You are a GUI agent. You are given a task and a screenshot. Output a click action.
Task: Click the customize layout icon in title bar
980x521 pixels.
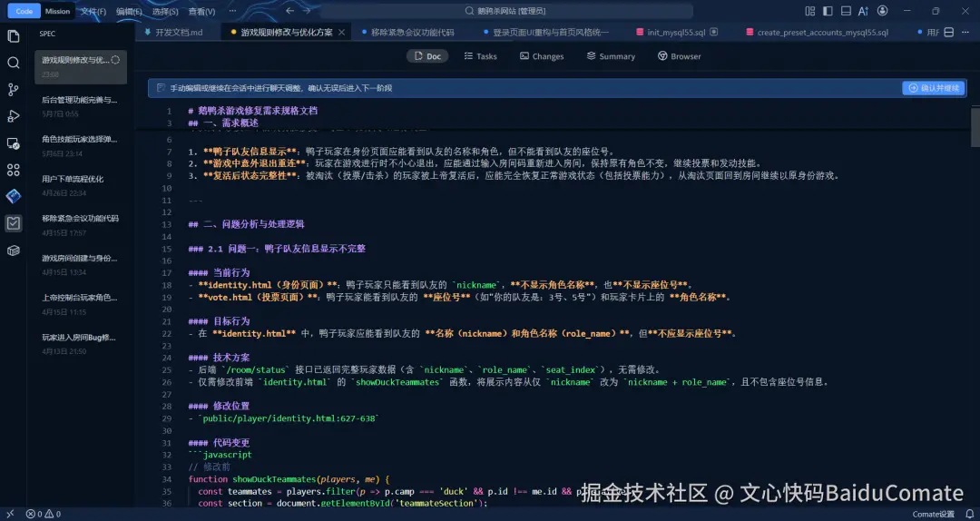click(x=810, y=11)
